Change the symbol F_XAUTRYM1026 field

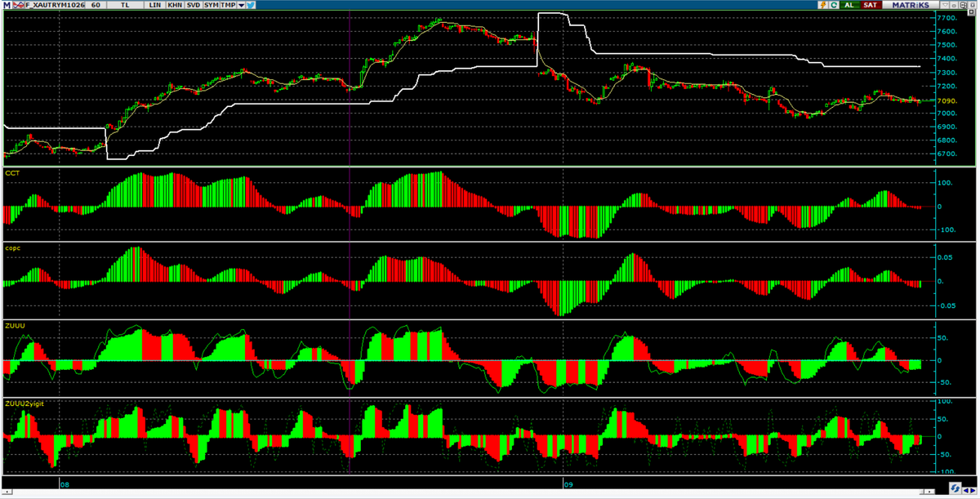point(54,5)
